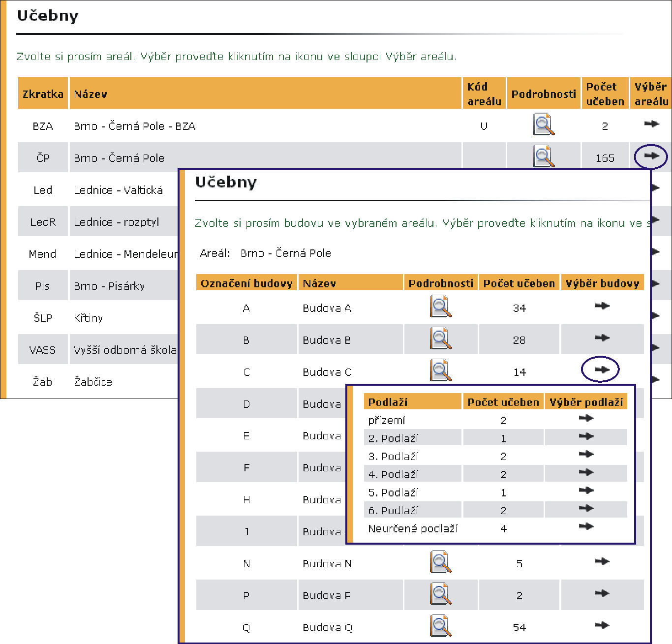672x644 pixels.
Task: Choose Budova B with selection arrow
Action: pyautogui.click(x=602, y=338)
